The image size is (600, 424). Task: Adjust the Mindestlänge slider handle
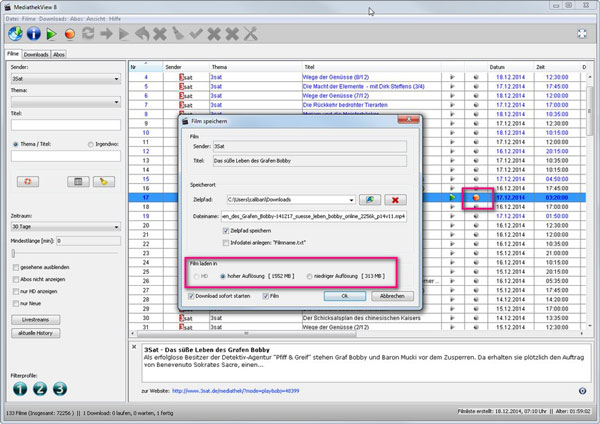point(13,253)
